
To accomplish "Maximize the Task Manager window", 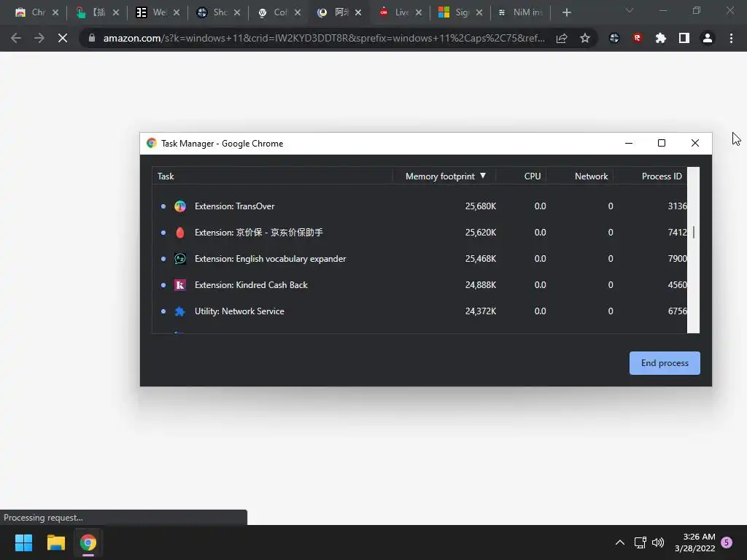I will click(661, 144).
